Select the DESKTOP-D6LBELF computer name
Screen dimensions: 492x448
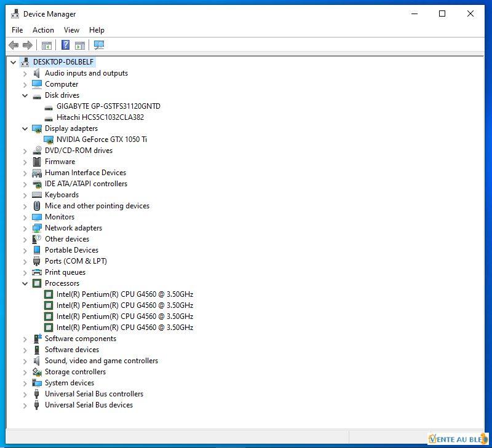coord(63,62)
